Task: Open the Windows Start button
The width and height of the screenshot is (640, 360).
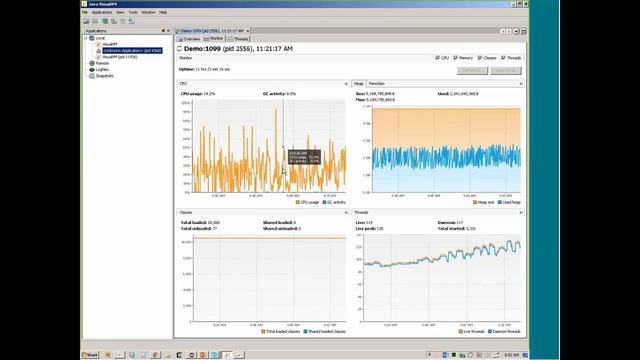Action: pos(90,355)
